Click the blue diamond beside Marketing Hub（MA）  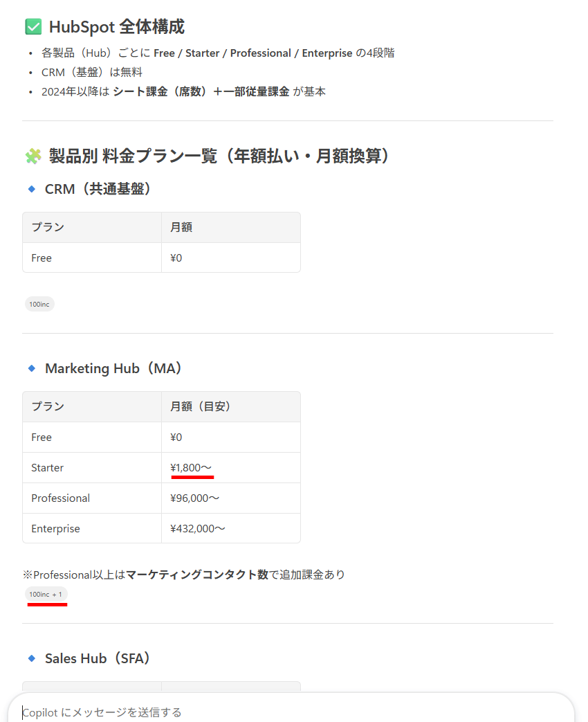click(x=31, y=368)
